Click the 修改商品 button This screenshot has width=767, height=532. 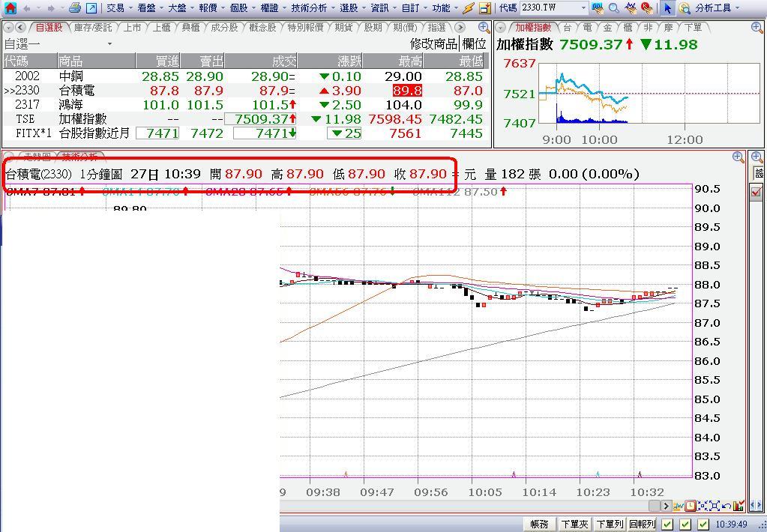pyautogui.click(x=433, y=44)
